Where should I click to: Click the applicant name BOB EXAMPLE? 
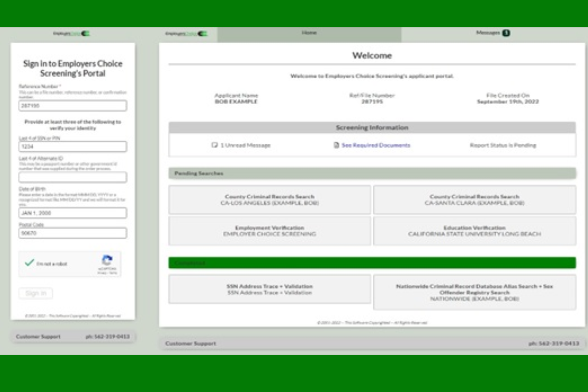tap(236, 102)
